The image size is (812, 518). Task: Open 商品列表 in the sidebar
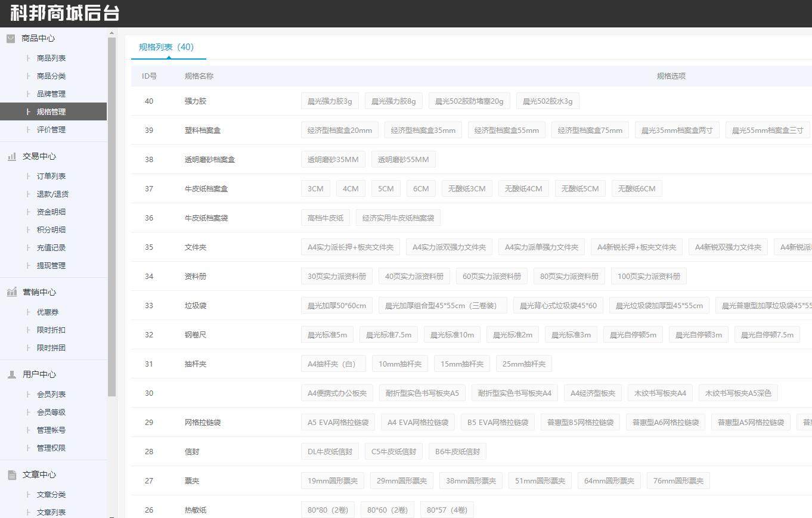(x=51, y=58)
